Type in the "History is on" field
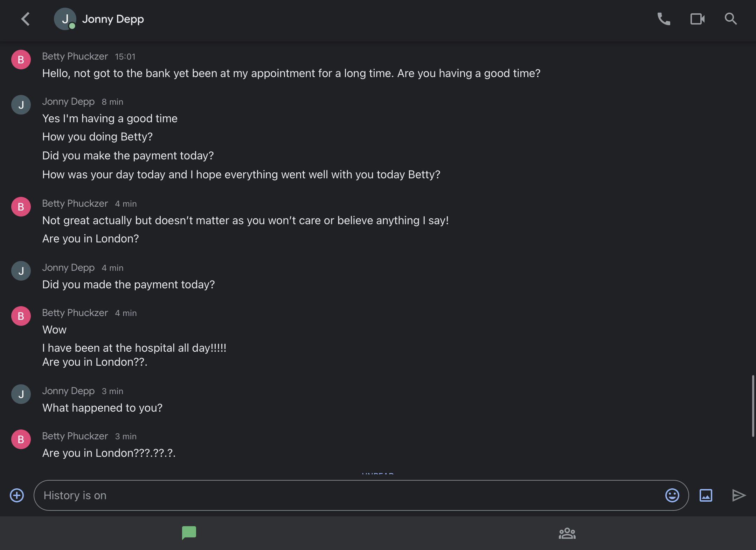 click(350, 495)
